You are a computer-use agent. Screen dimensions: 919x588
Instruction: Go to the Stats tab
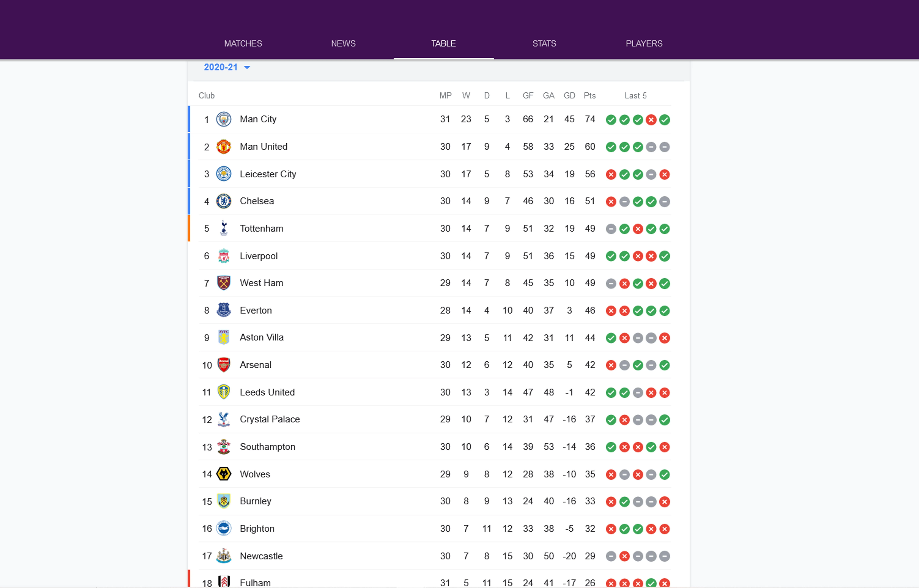pos(544,44)
